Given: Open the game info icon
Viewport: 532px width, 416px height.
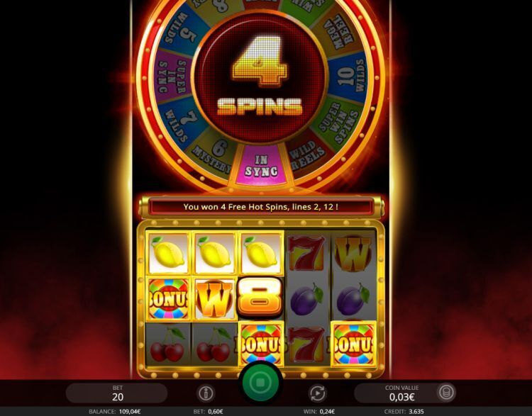Looking at the screenshot, I should click(206, 393).
